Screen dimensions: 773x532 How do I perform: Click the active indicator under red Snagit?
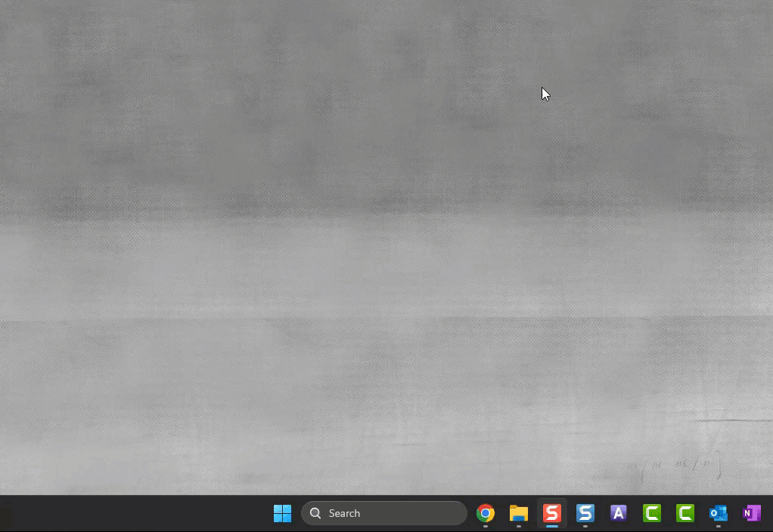click(552, 526)
